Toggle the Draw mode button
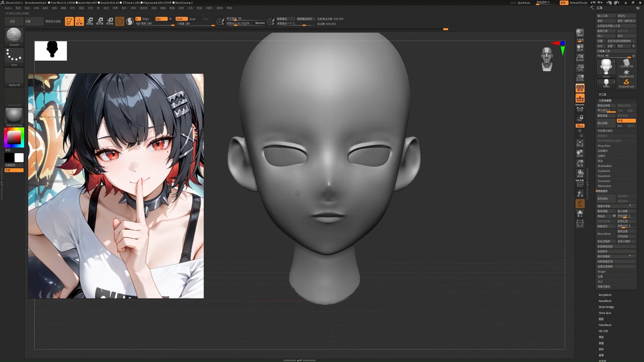 (79, 21)
